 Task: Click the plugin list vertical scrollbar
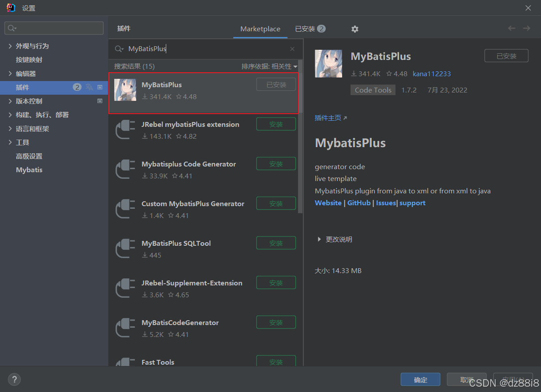click(300, 137)
